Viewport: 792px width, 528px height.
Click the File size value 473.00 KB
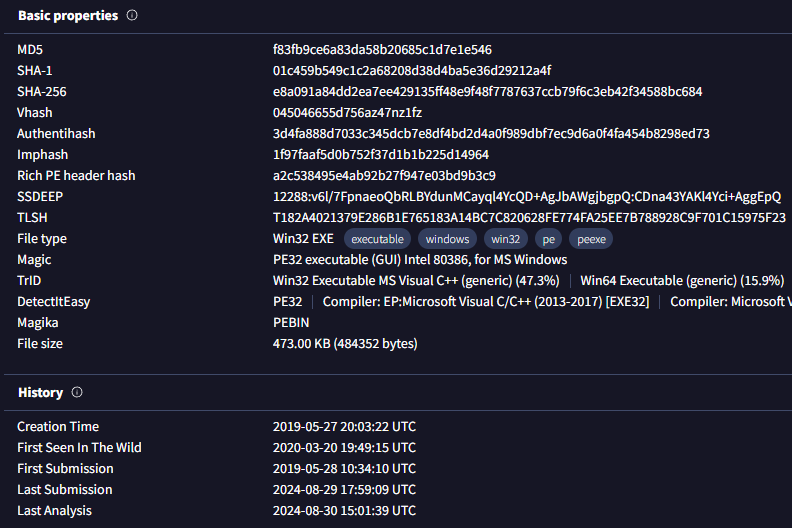coord(345,344)
